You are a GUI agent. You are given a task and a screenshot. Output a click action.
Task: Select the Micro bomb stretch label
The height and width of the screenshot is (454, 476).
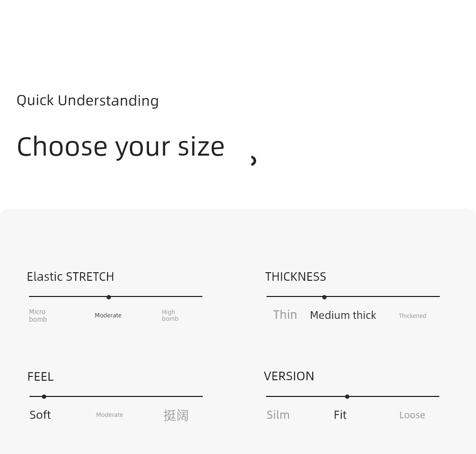pyautogui.click(x=38, y=316)
